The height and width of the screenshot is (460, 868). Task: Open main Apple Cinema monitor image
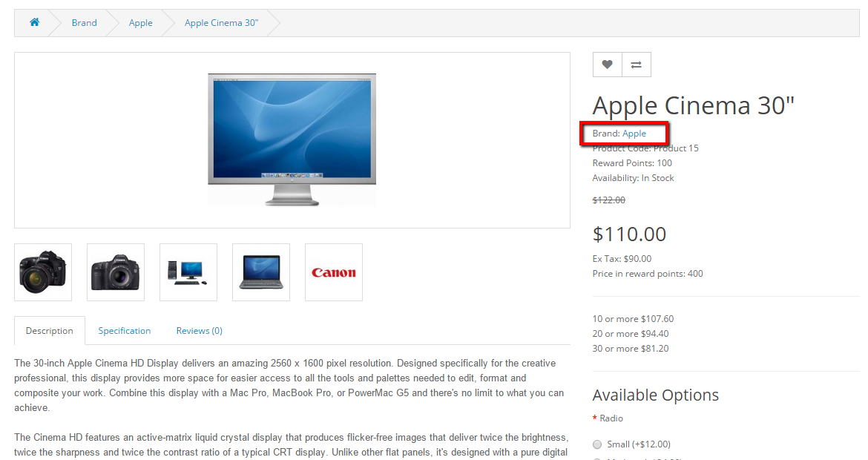(292, 139)
